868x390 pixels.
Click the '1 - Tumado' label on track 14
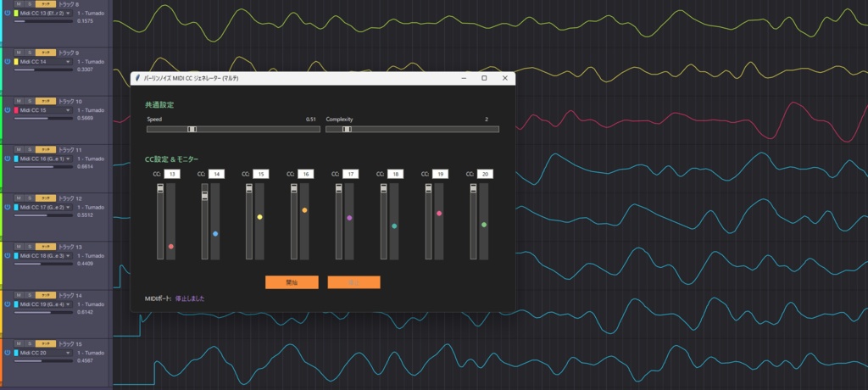(91, 304)
